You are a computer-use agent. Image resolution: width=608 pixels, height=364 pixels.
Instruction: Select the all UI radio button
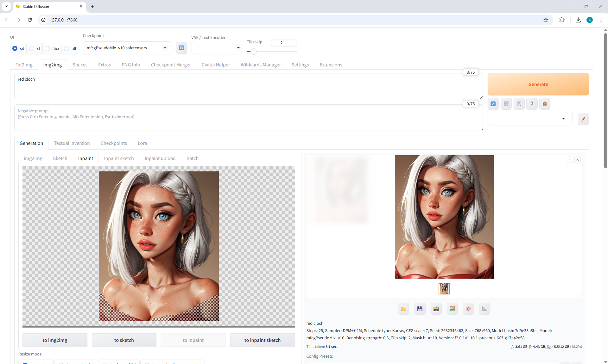(x=66, y=48)
